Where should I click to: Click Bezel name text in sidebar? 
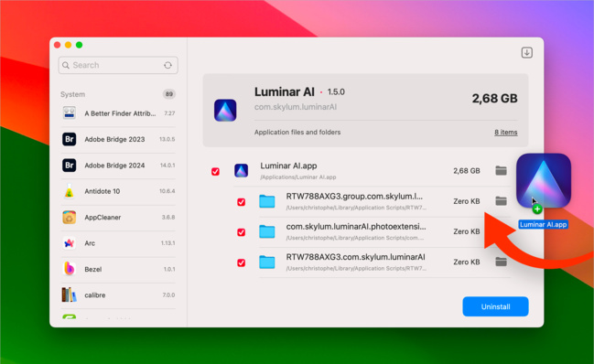click(x=93, y=269)
